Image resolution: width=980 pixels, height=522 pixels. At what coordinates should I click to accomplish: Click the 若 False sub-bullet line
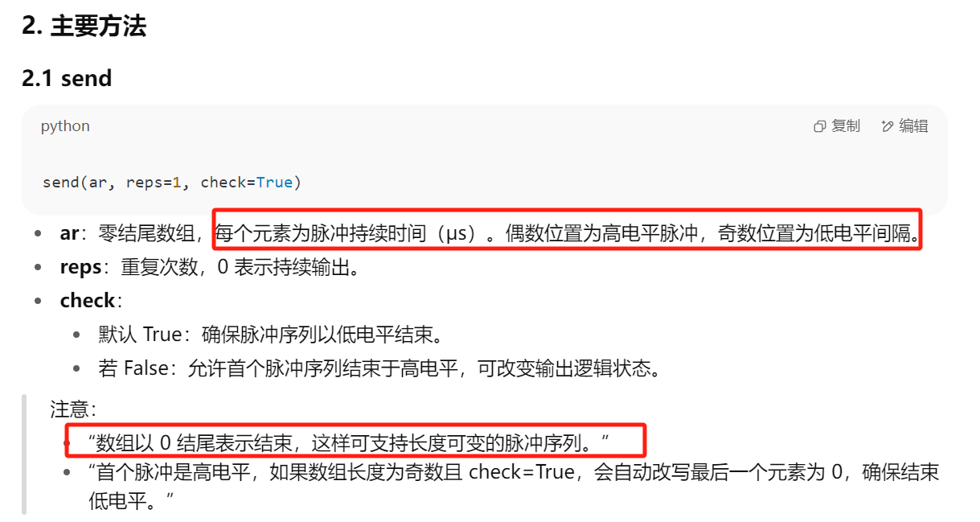click(379, 368)
